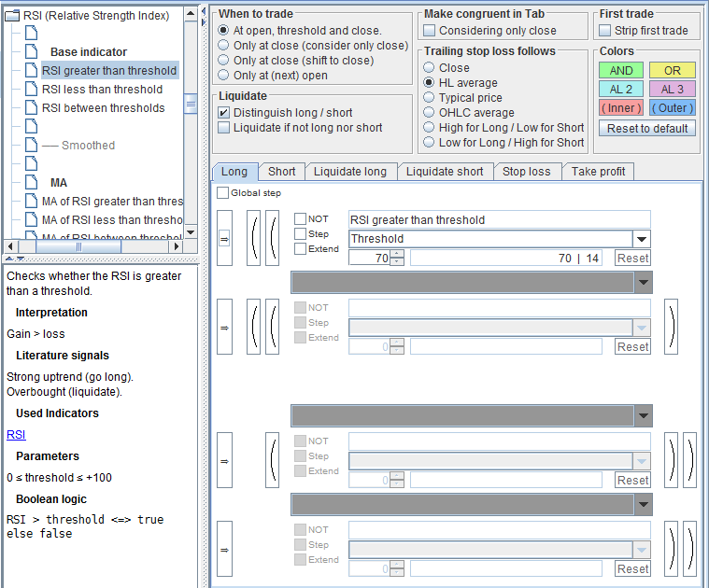Image resolution: width=709 pixels, height=588 pixels.
Task: Click the tree's horizontal scroll right arrow
Action: point(177,246)
